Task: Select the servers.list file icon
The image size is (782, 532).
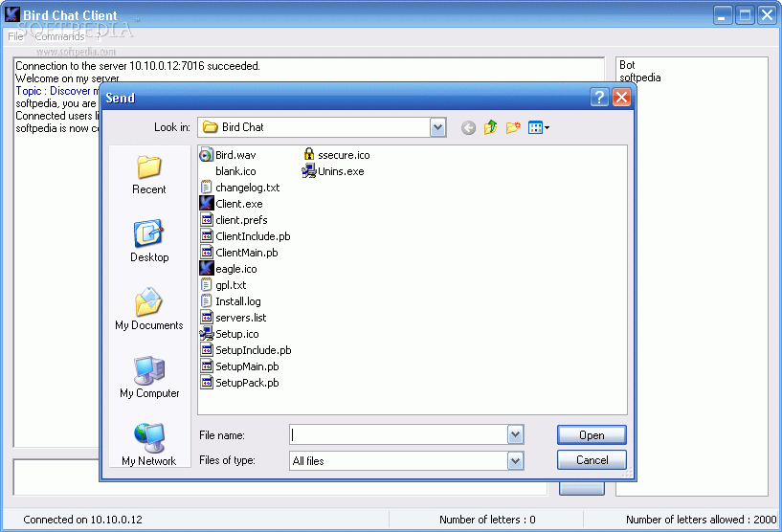Action: click(x=206, y=317)
